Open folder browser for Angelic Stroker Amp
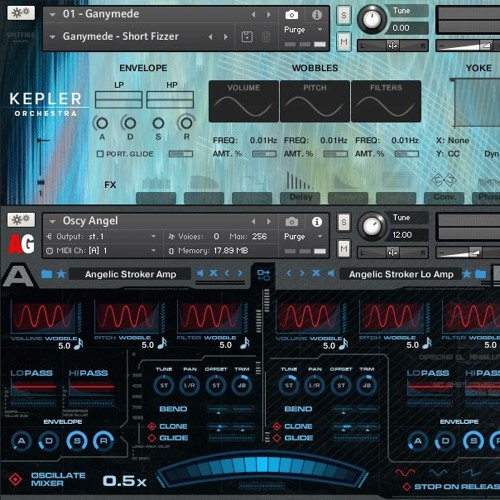This screenshot has height=500, width=500. pos(47,274)
